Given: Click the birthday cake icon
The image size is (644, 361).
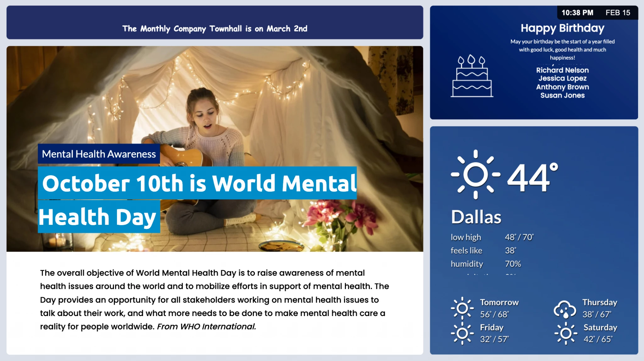Looking at the screenshot, I should tap(472, 76).
